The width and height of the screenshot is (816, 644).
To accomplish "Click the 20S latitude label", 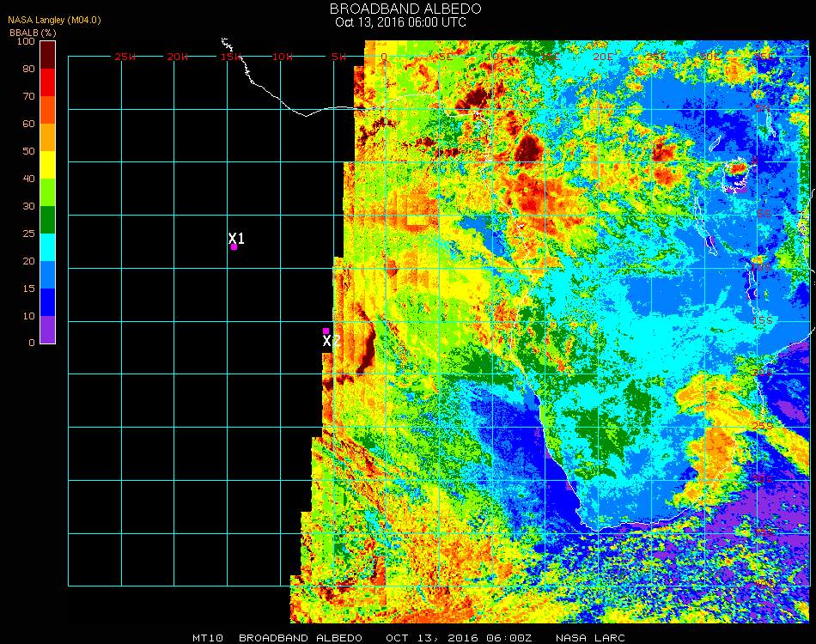I will (x=763, y=373).
